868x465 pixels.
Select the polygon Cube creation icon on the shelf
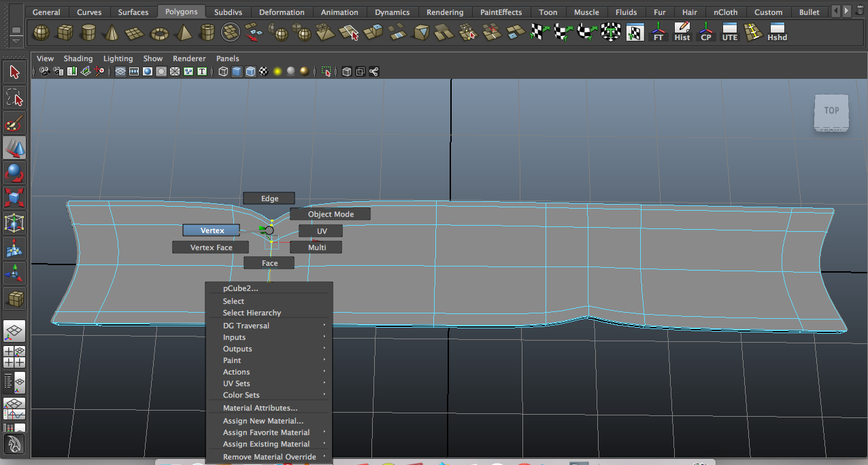(65, 32)
